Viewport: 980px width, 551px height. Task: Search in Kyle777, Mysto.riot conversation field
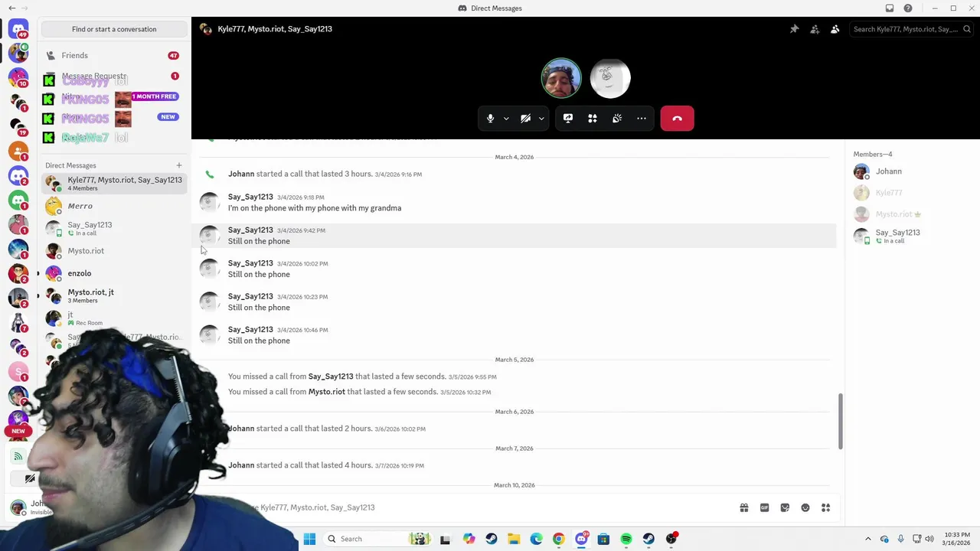911,29
